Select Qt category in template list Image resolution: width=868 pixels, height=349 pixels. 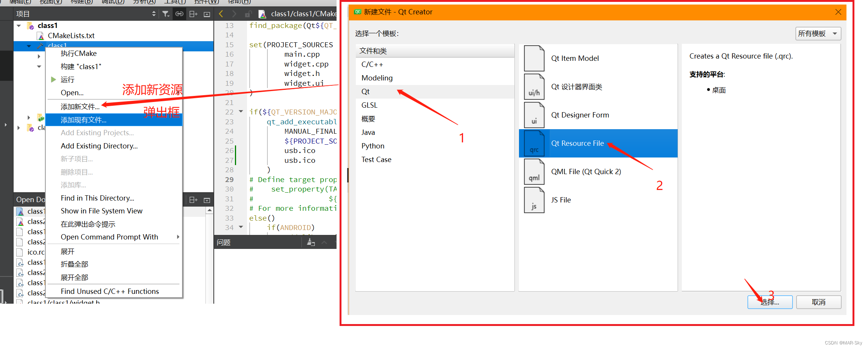click(x=435, y=91)
